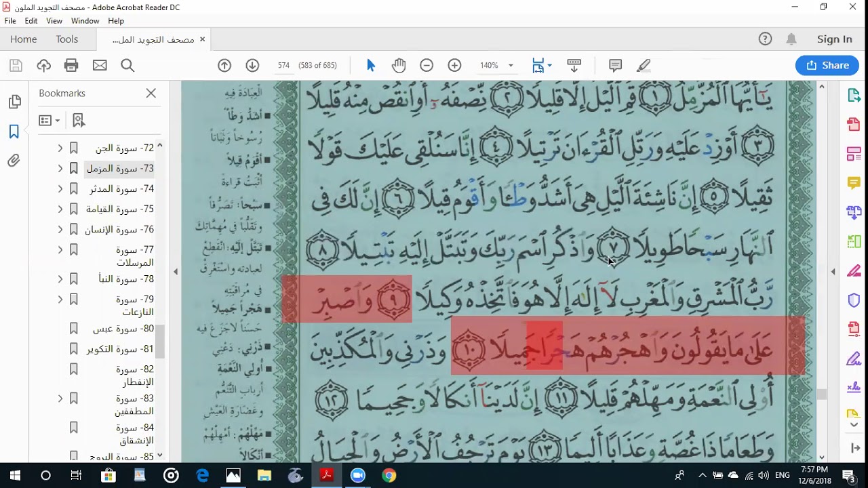Viewport: 868px width, 488px height.
Task: Open the Edit menu
Action: 31,21
